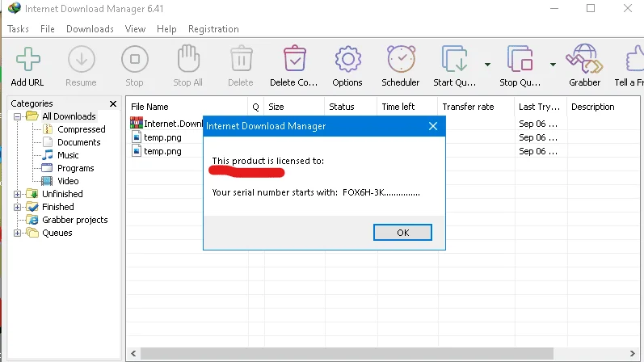Click the Music note icon
The height and width of the screenshot is (362, 644).
point(48,155)
